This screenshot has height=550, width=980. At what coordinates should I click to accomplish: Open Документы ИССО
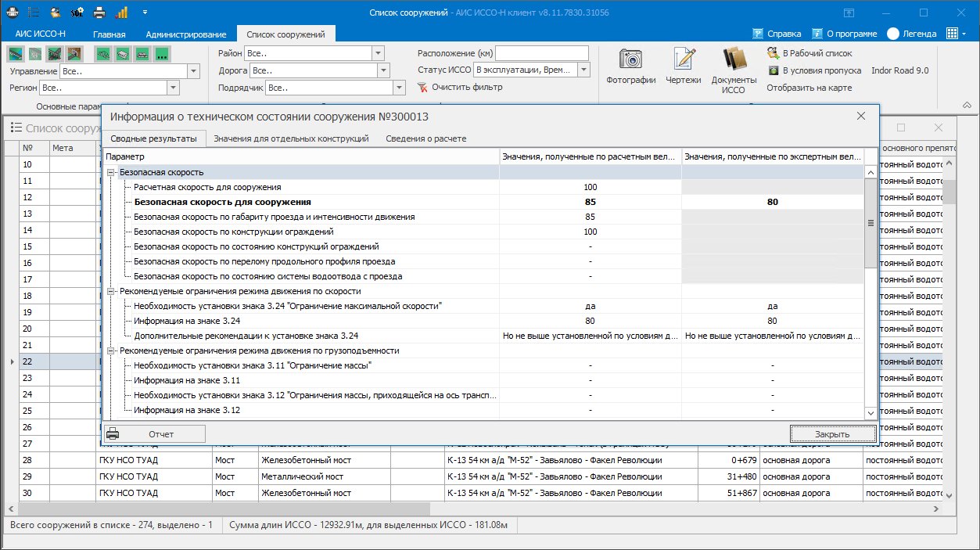coord(734,70)
